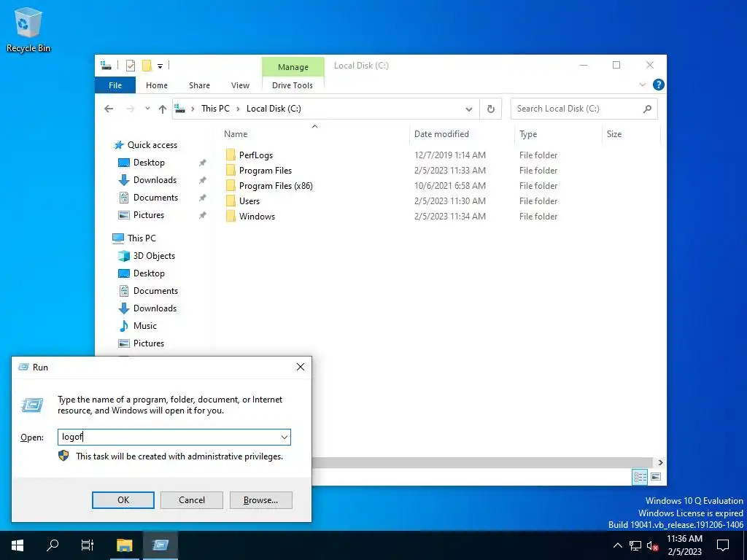Switch to the Home ribbon tab
Viewport: 747px width, 560px height.
157,85
